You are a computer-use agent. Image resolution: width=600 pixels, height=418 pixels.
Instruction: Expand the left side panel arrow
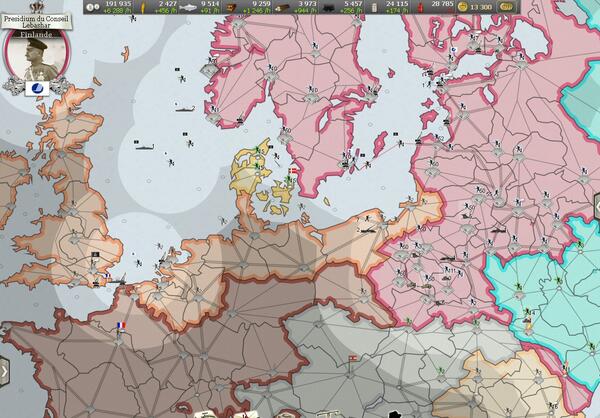[x=4, y=371]
